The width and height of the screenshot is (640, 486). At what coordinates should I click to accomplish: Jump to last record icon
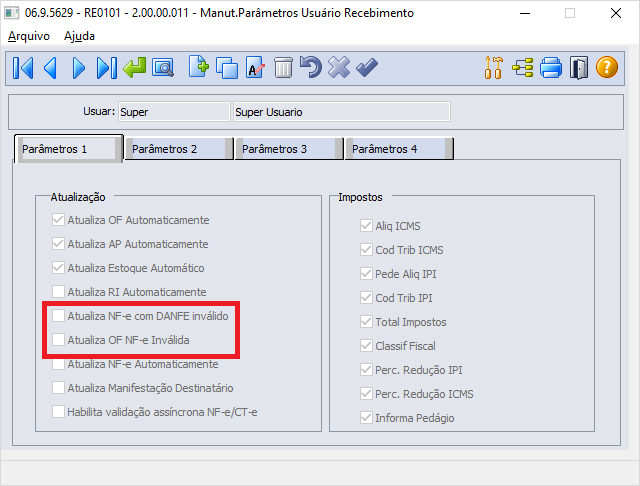tap(107, 68)
